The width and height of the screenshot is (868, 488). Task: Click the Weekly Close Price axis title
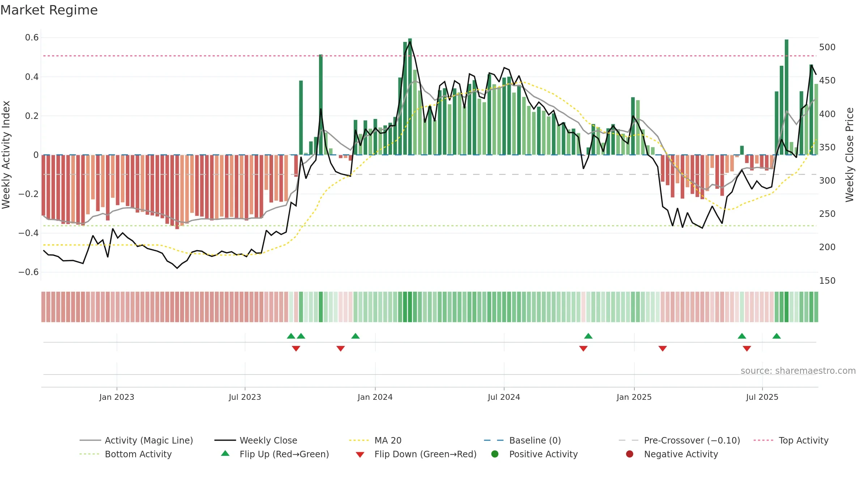pos(850,155)
